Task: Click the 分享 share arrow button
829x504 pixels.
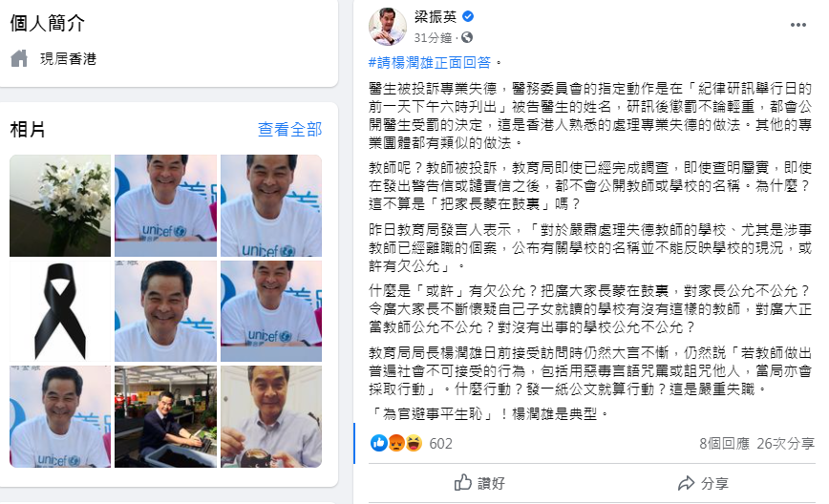Action: coord(703,483)
